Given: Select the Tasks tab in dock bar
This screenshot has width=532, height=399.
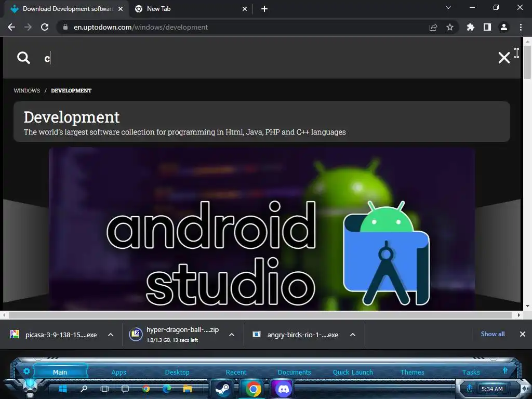Looking at the screenshot, I should [x=471, y=372].
